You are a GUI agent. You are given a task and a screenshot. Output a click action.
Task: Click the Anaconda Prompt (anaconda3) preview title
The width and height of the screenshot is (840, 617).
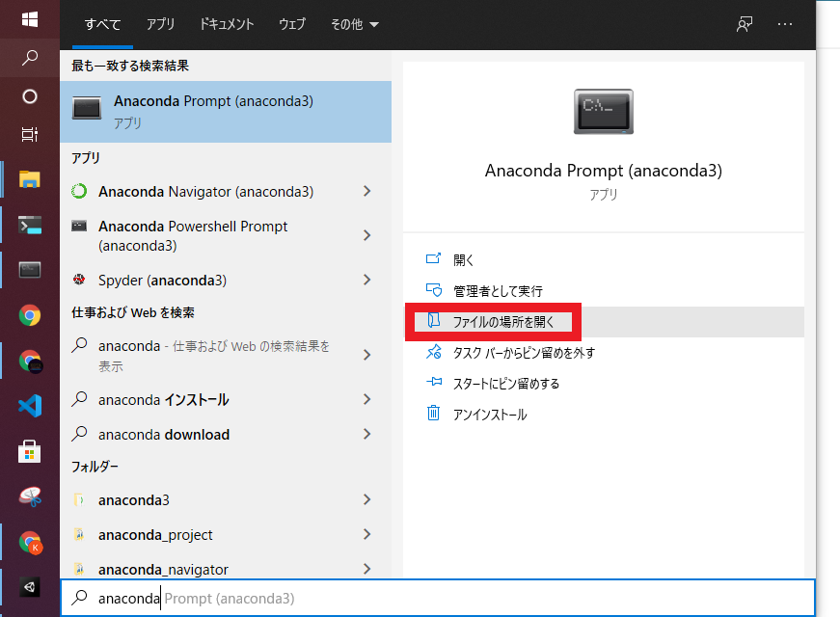(603, 171)
